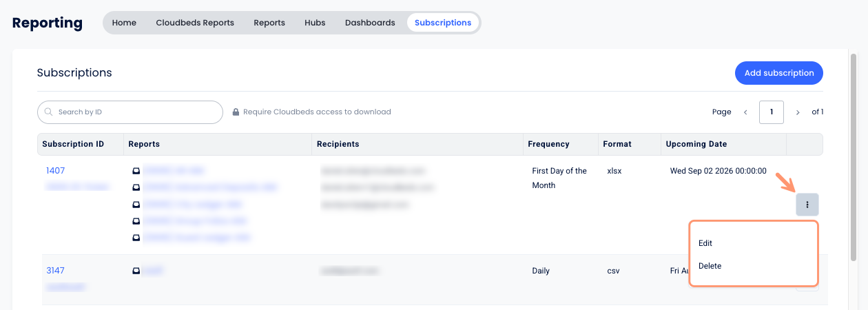Click the lock icon beside Require Cloudbeds access
This screenshot has height=310, width=868.
point(236,112)
